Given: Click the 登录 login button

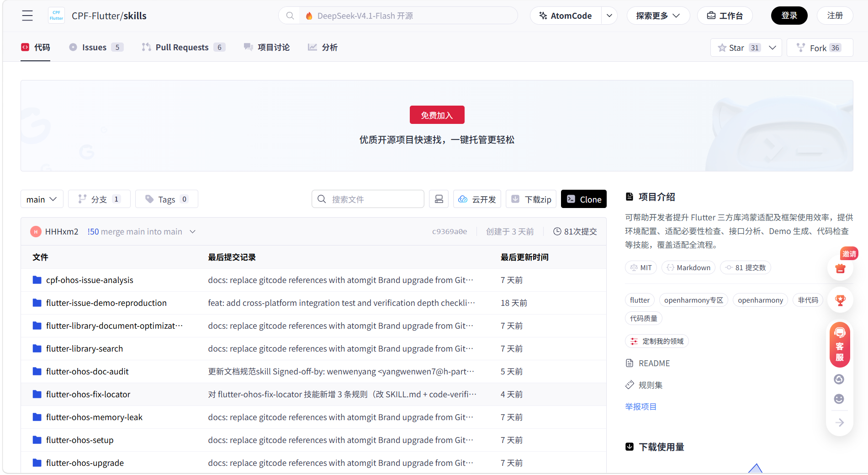Looking at the screenshot, I should point(789,16).
